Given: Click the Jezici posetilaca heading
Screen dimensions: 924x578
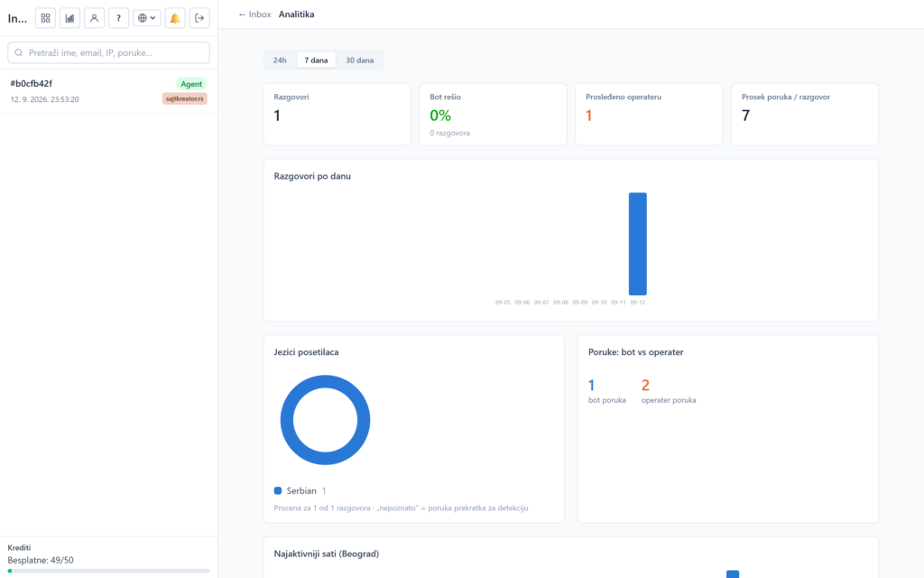Looking at the screenshot, I should [x=306, y=352].
